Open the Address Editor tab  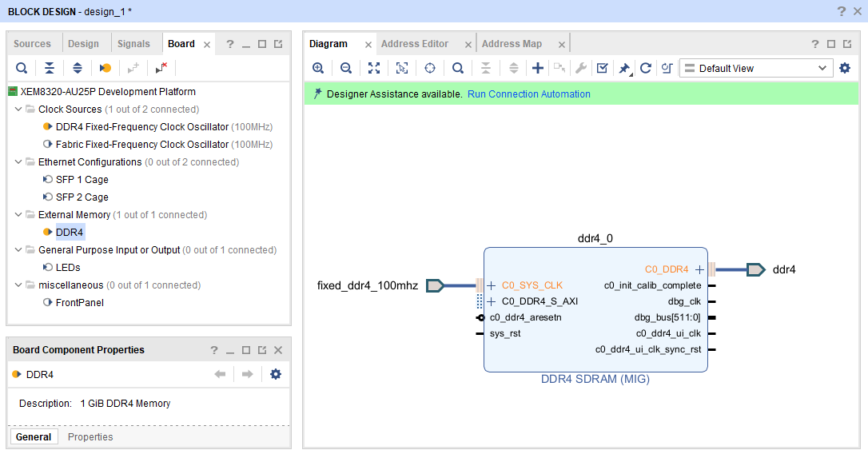[415, 44]
